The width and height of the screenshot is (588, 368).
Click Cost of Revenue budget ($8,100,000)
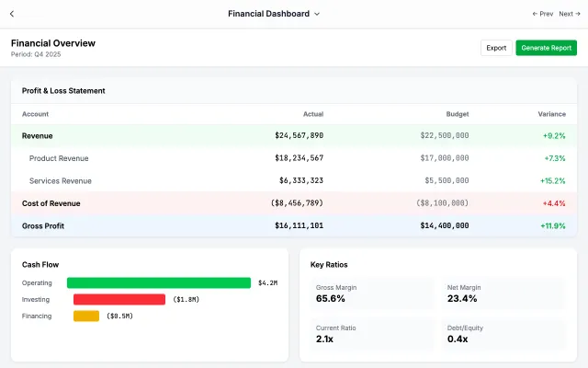[x=442, y=203]
